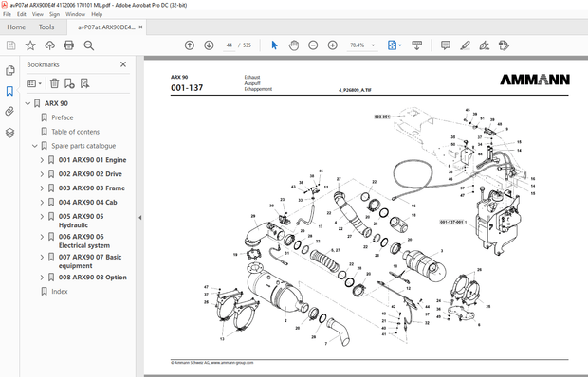Click the 001-137-001 reference label in diagram
The height and width of the screenshot is (377, 588).
pyautogui.click(x=451, y=222)
